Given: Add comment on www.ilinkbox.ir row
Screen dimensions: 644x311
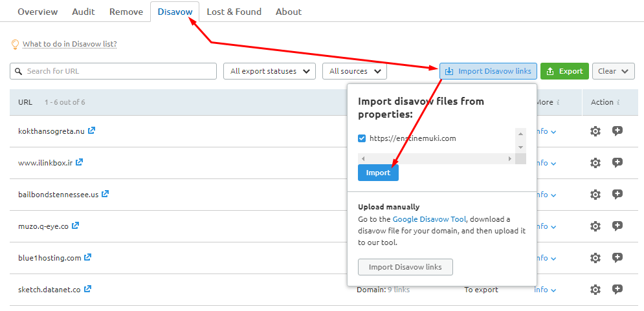Looking at the screenshot, I should click(x=617, y=163).
